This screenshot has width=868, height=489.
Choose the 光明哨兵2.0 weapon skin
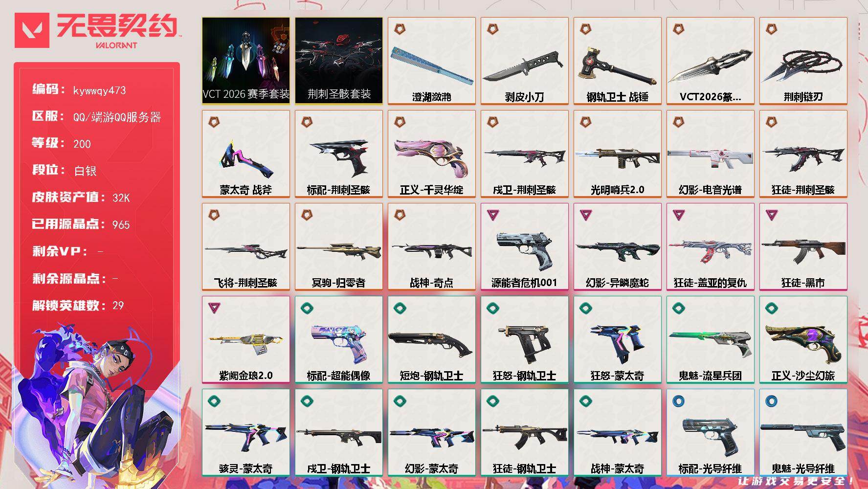(618, 154)
